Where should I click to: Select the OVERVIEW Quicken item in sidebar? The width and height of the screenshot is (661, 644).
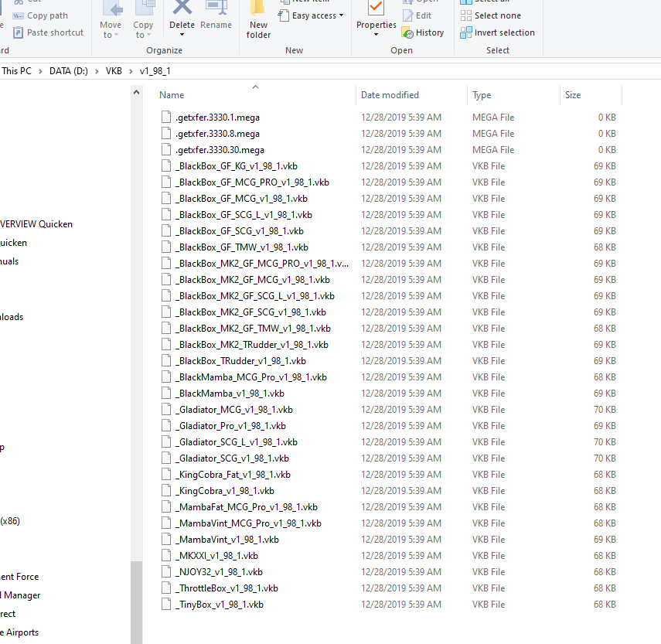pyautogui.click(x=36, y=224)
